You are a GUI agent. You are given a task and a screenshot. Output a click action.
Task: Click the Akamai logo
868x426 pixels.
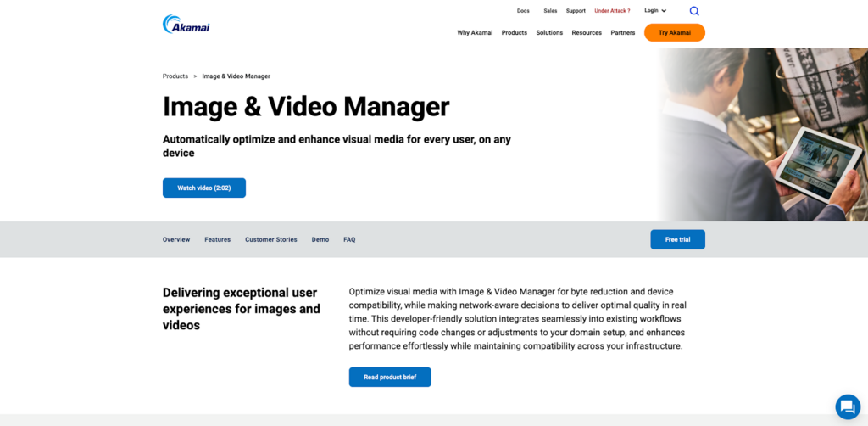[186, 25]
